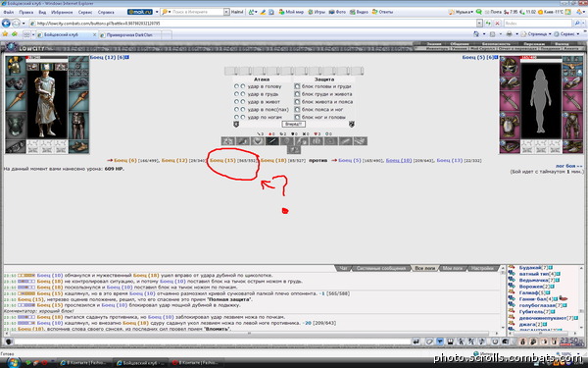Expand the recent pages history dropdown
This screenshot has width=588, height=368.
[24, 24]
